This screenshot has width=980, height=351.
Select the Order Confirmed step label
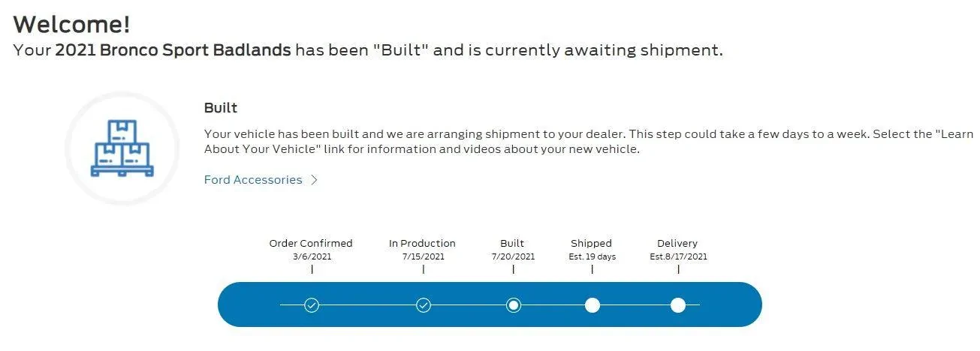[x=311, y=243]
